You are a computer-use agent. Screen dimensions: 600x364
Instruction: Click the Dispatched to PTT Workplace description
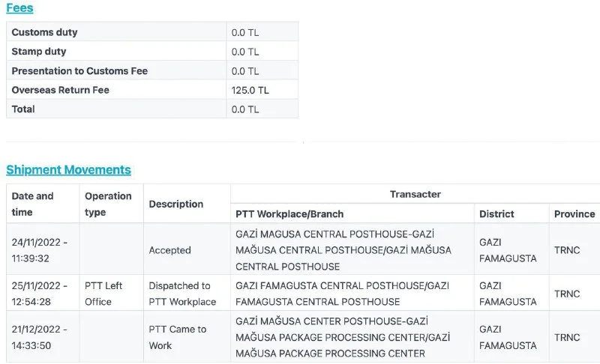pos(182,294)
